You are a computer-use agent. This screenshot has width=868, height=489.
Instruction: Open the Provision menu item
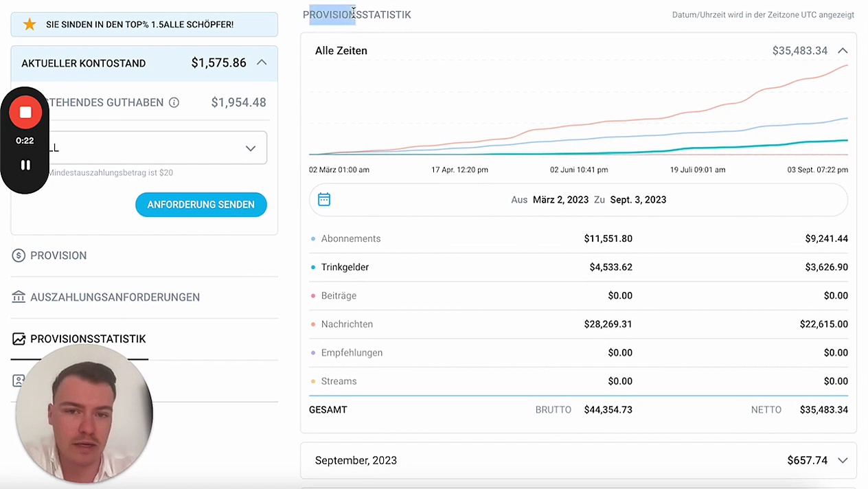point(58,255)
